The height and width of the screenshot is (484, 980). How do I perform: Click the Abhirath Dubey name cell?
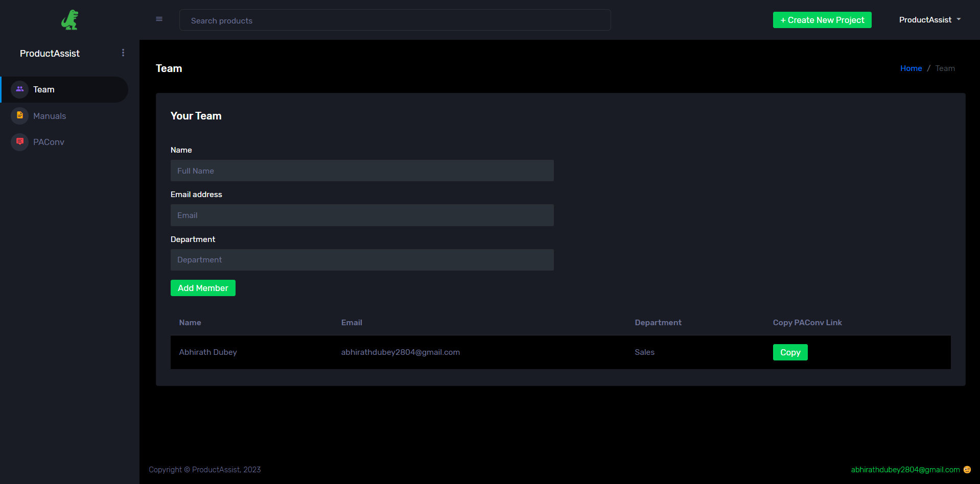point(208,352)
